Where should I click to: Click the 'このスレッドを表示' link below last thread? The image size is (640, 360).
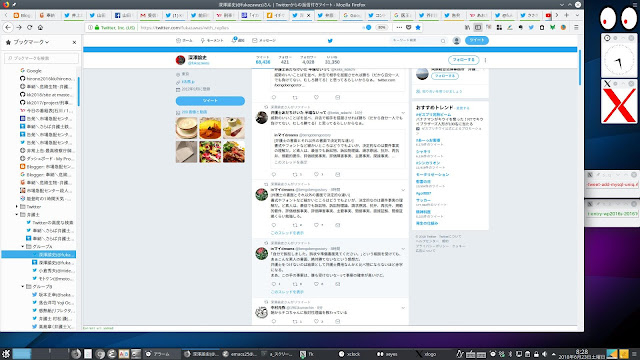[287, 292]
